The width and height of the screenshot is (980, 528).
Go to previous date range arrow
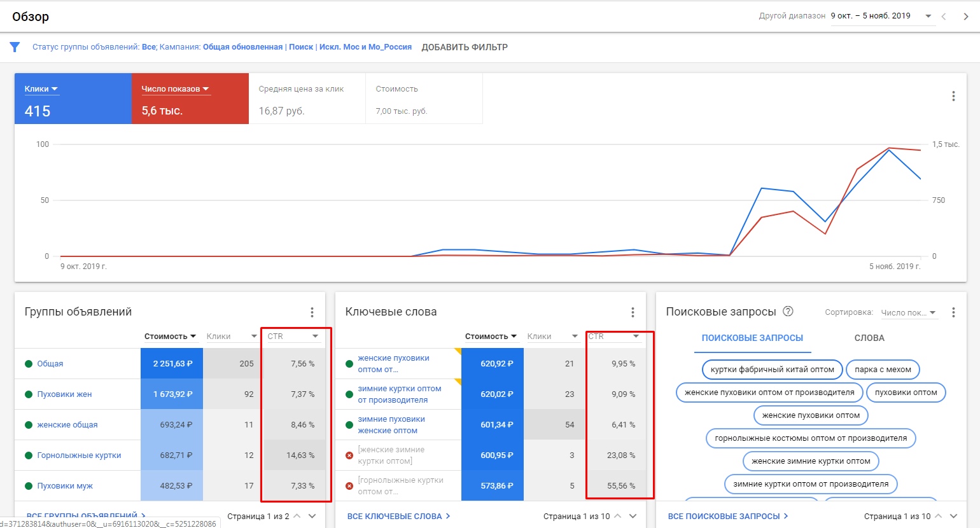click(944, 17)
